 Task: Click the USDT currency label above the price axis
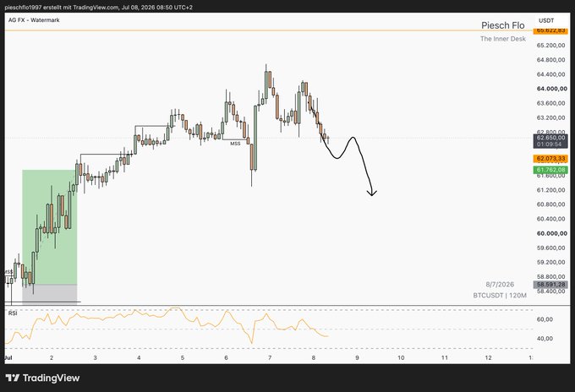[546, 20]
